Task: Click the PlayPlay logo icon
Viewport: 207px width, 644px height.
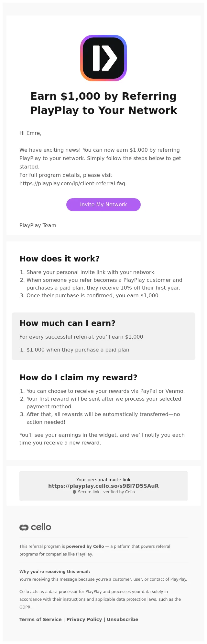Action: click(x=103, y=58)
